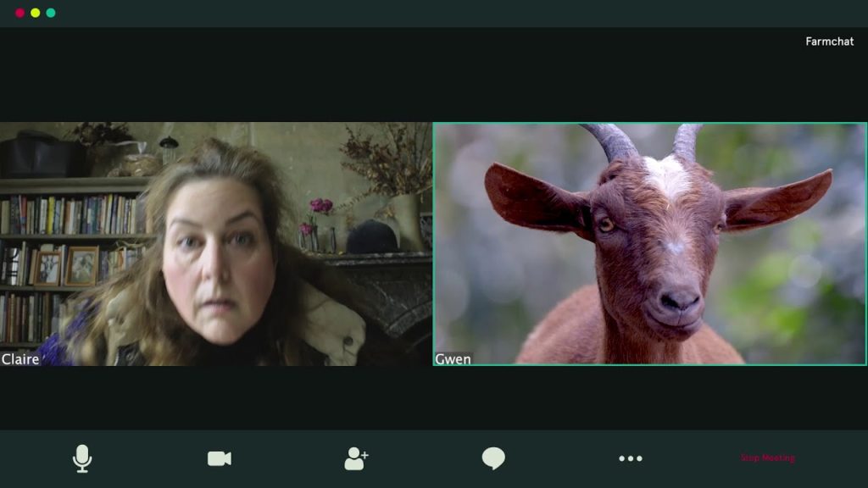Viewport: 868px width, 488px height.
Task: Click the Gwen name label
Action: click(x=453, y=359)
